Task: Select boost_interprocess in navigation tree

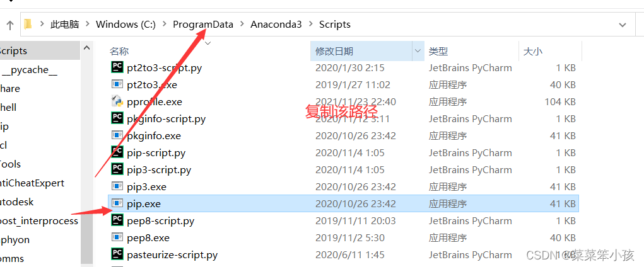Action: click(40, 220)
